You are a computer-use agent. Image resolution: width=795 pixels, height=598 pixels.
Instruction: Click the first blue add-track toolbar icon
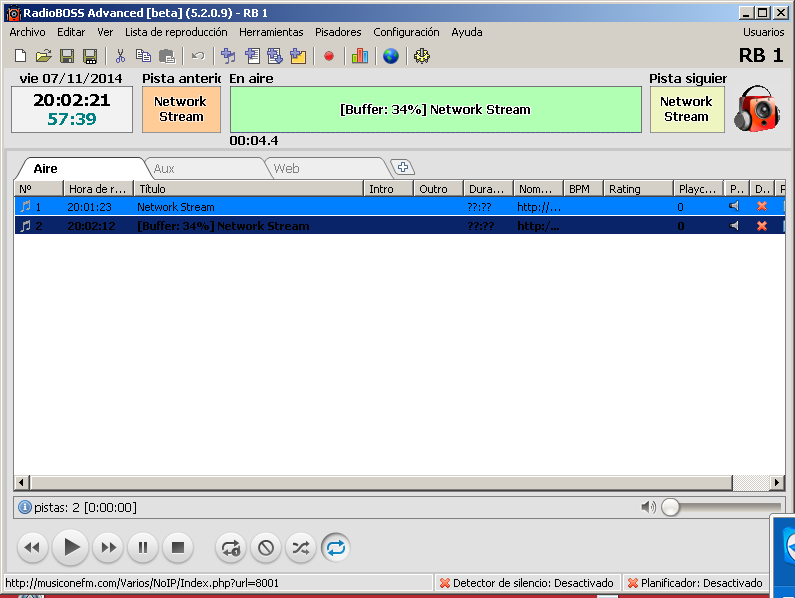click(x=228, y=56)
